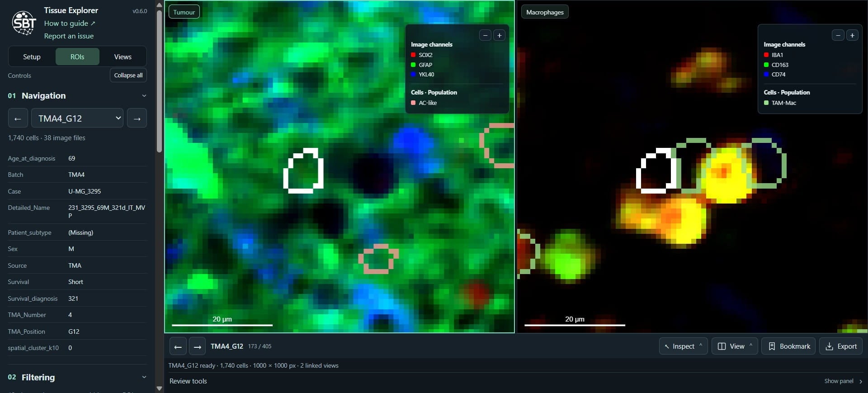Go to next ROI in Navigation
This screenshot has width=868, height=393.
pyautogui.click(x=137, y=118)
